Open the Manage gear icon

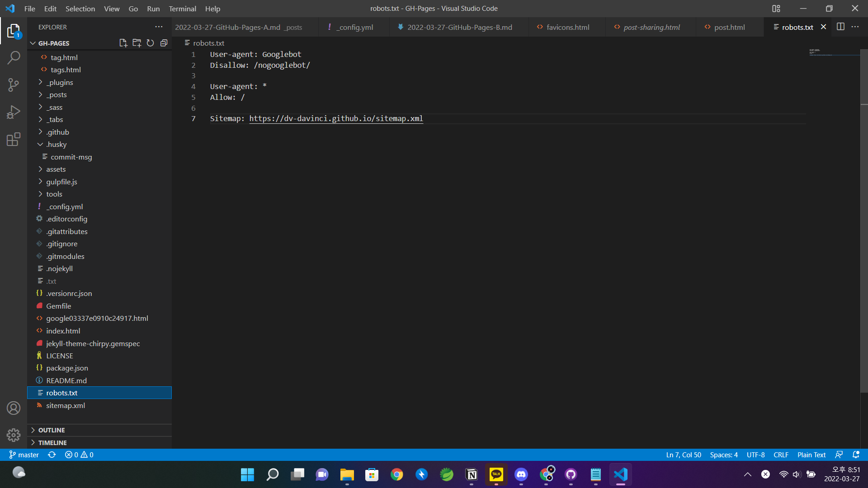coord(14,435)
